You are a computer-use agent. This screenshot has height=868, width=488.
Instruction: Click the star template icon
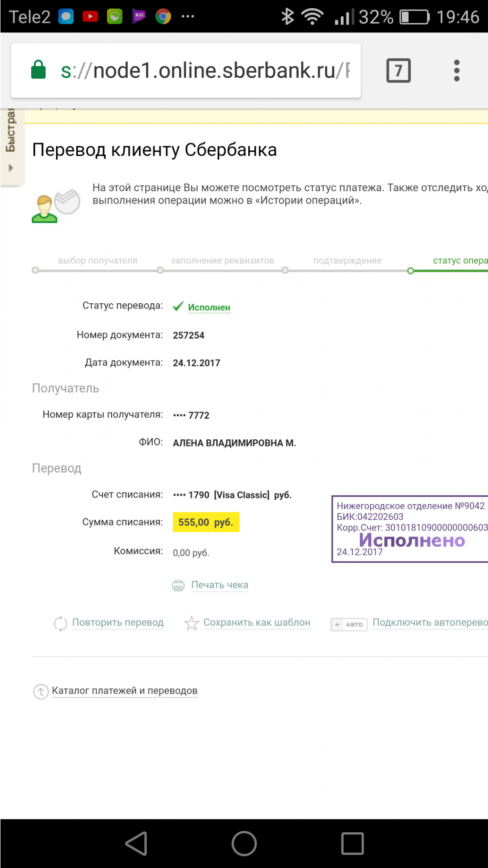(192, 623)
